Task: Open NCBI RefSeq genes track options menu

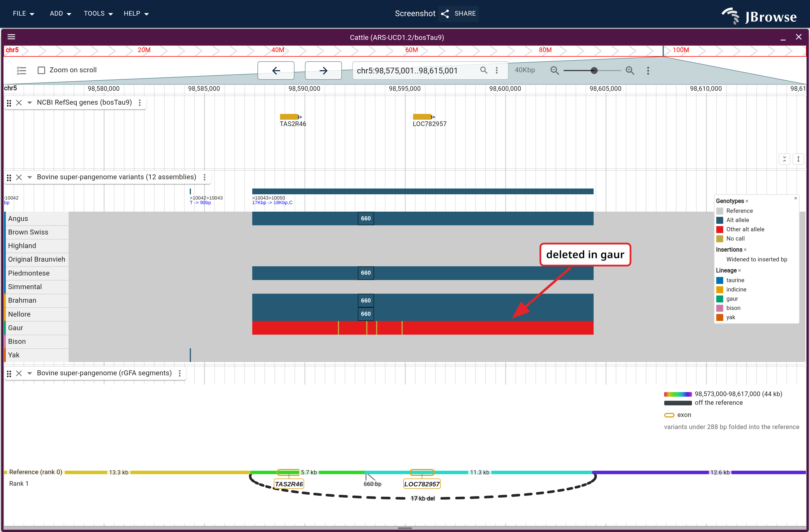Action: [x=139, y=103]
